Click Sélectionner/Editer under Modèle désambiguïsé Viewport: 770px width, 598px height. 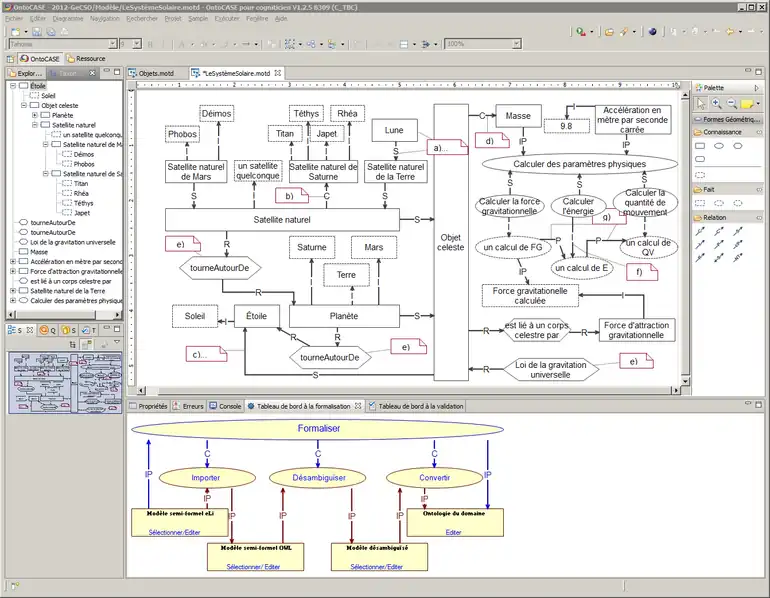coord(378,566)
